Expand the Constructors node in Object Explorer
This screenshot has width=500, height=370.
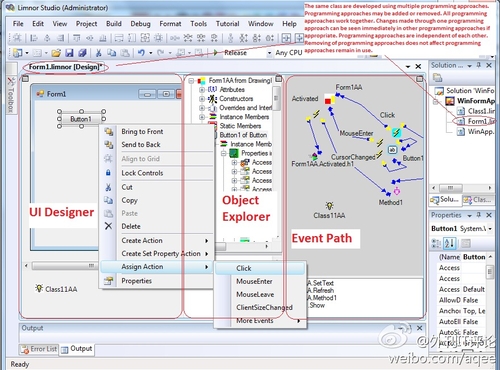coord(202,99)
